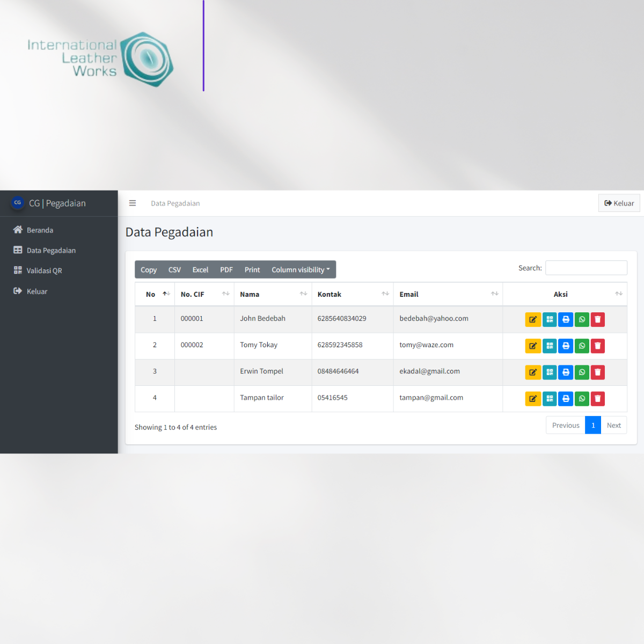Sort table by Kontak column
The image size is (644, 644).
point(353,294)
